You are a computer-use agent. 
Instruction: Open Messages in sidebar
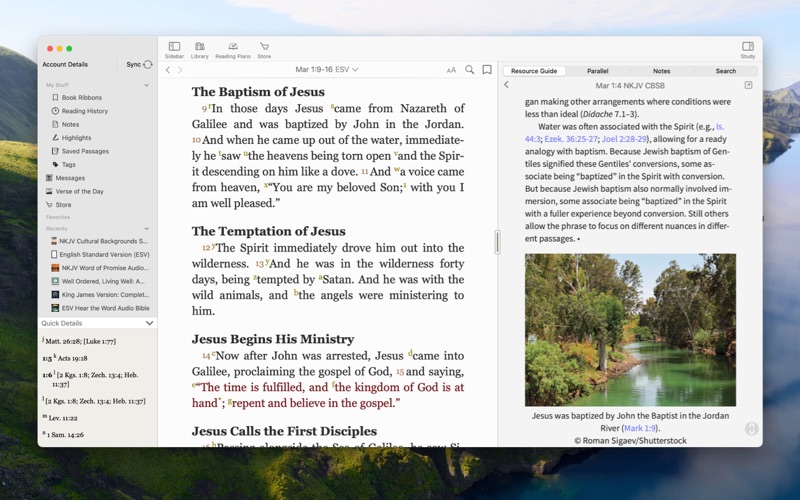(70, 178)
